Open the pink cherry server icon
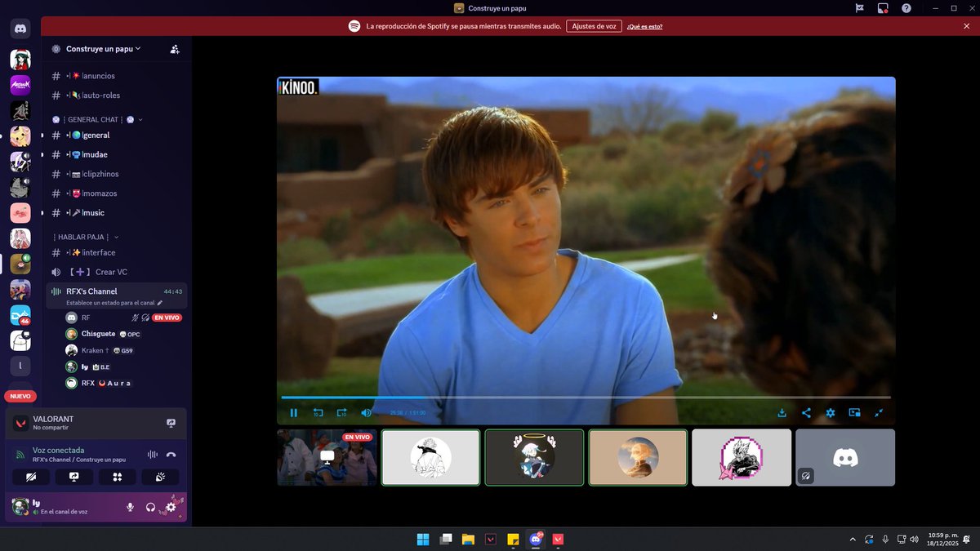 pyautogui.click(x=20, y=213)
